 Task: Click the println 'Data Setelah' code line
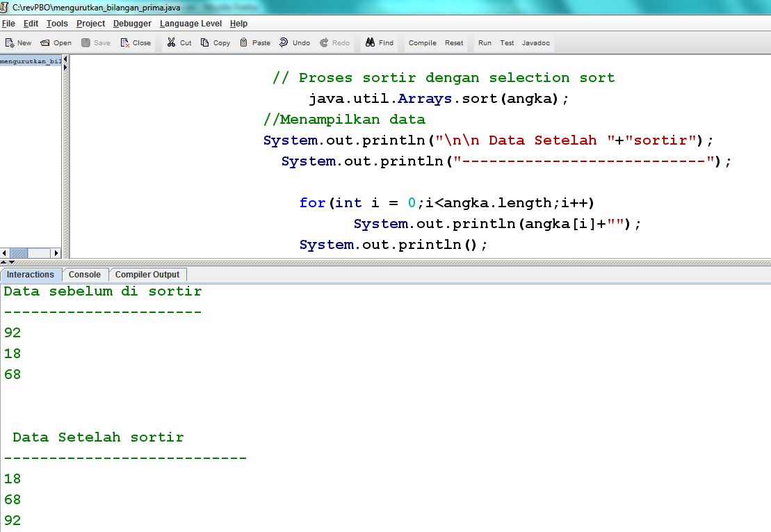click(488, 140)
